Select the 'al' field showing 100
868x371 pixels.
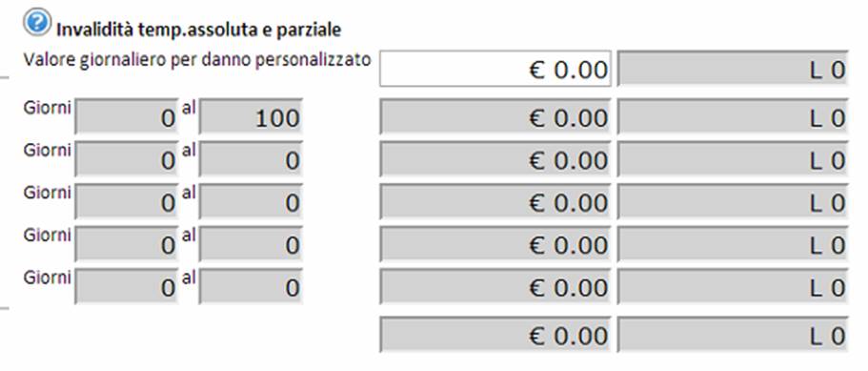(251, 117)
